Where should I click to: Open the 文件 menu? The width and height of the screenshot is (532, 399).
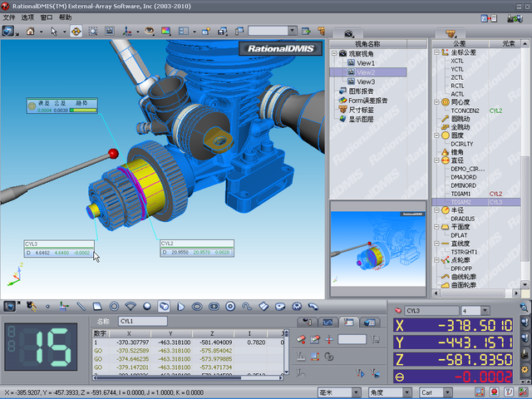tap(9, 17)
